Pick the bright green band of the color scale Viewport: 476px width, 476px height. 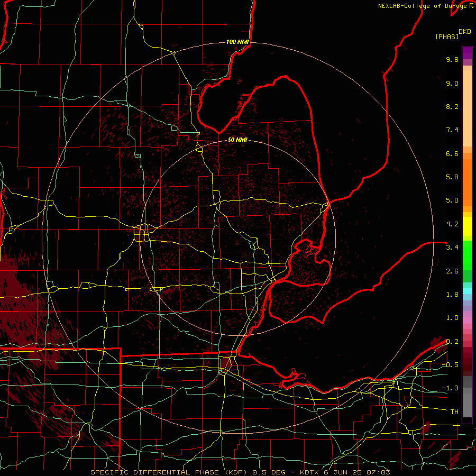pyautogui.click(x=467, y=255)
